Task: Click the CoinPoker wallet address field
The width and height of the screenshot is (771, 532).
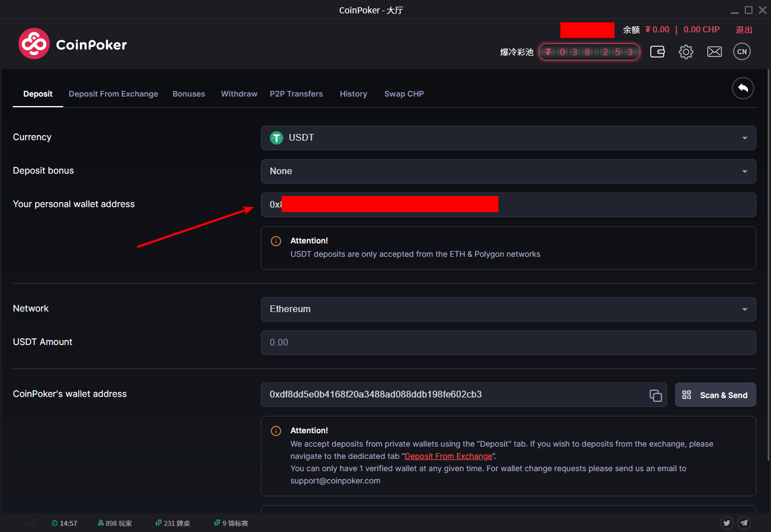Action: pos(464,395)
